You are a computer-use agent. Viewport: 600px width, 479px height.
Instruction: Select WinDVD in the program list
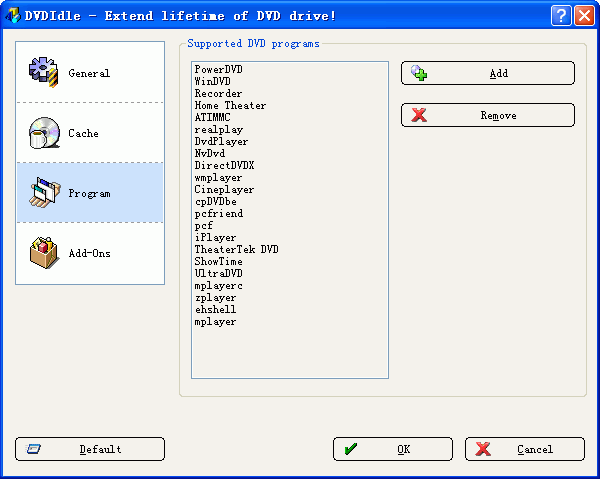point(212,81)
